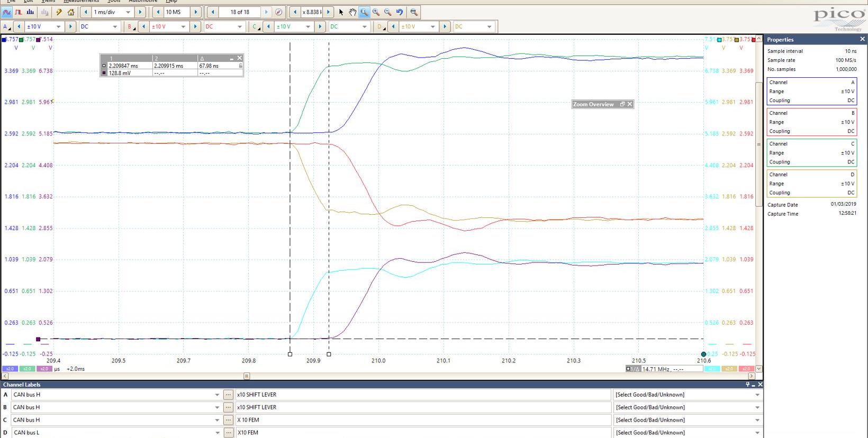Open the Tools menu

point(114,2)
